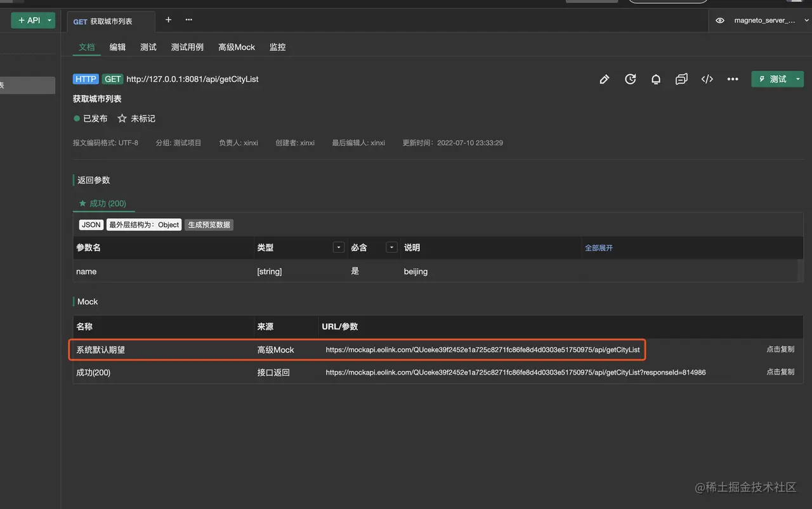This screenshot has height=509, width=812.
Task: Open the 必含 column filter dropdown
Action: [392, 247]
